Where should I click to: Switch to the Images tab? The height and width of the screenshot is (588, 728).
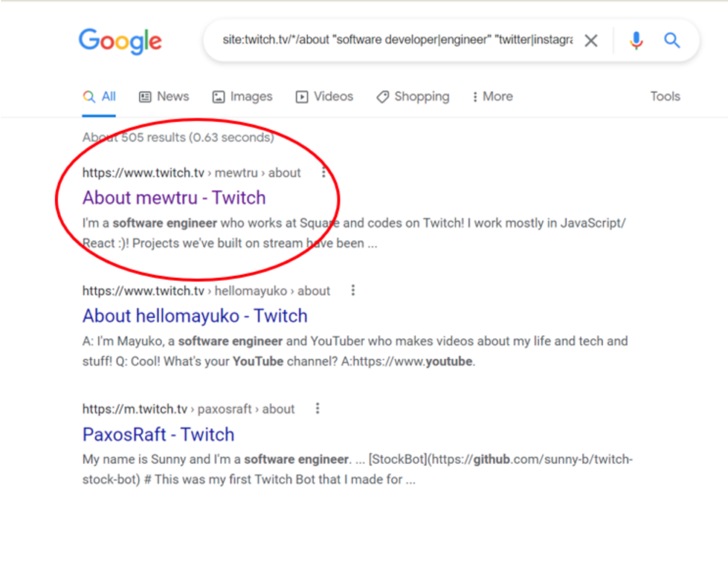[242, 96]
